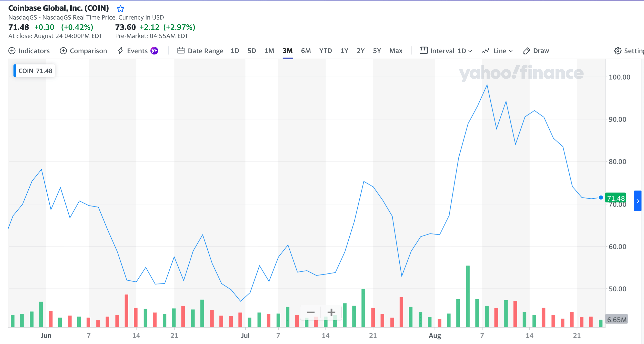Expand side panel with blue arrow
644x344 pixels.
pyautogui.click(x=637, y=201)
